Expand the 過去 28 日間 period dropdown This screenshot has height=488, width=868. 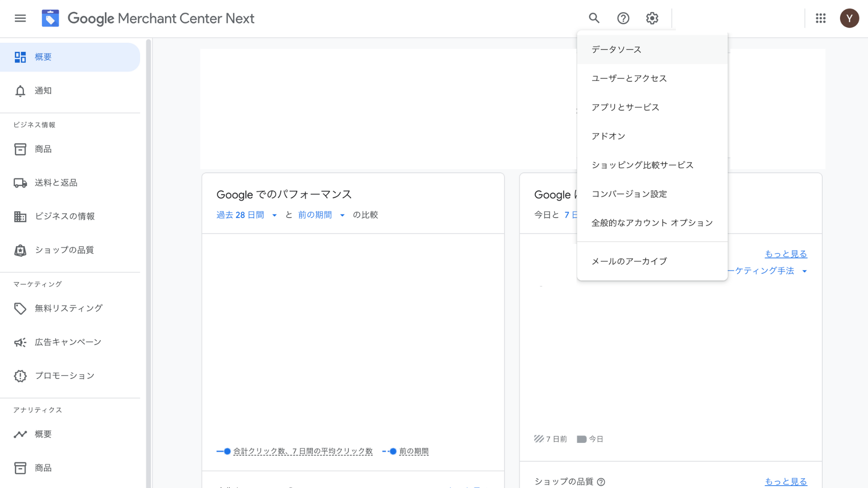pyautogui.click(x=274, y=216)
